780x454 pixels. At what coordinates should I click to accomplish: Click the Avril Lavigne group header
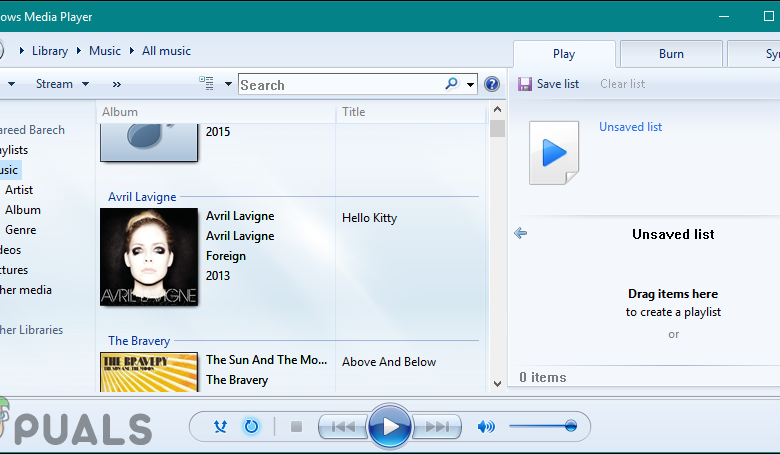142,197
